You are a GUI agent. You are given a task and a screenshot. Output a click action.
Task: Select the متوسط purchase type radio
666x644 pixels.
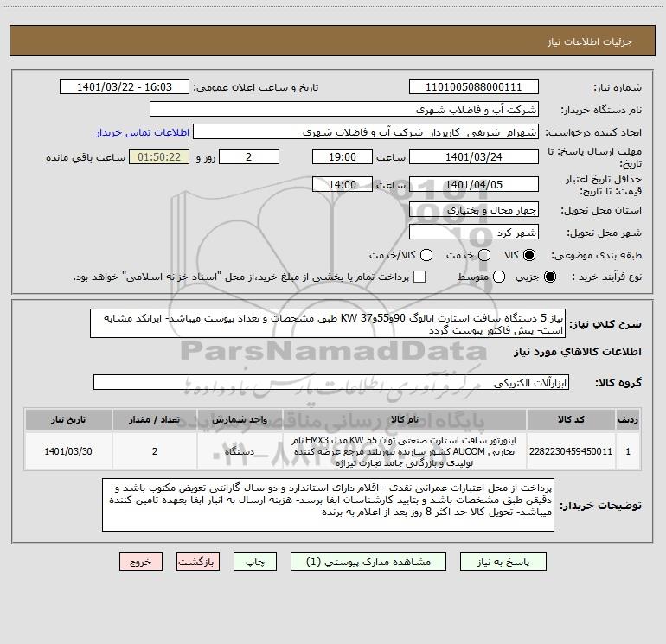pos(499,277)
